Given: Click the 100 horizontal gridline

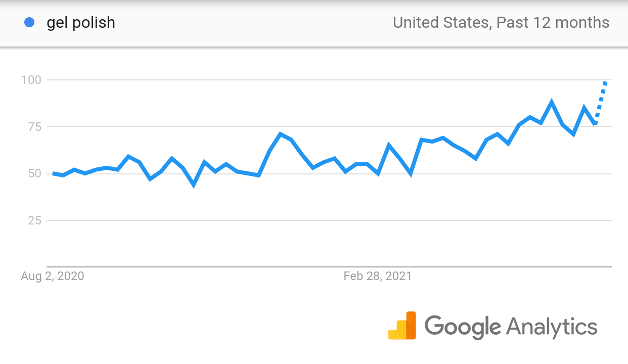Looking at the screenshot, I should (x=329, y=80).
